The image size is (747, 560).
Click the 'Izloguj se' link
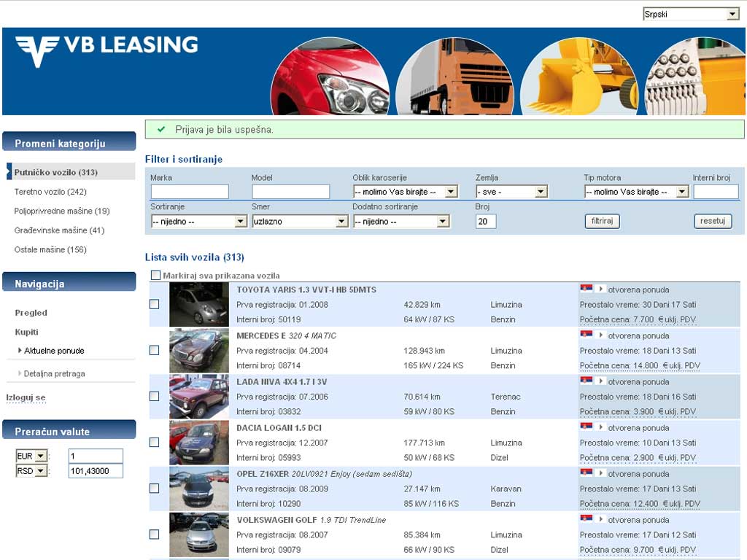coord(26,397)
